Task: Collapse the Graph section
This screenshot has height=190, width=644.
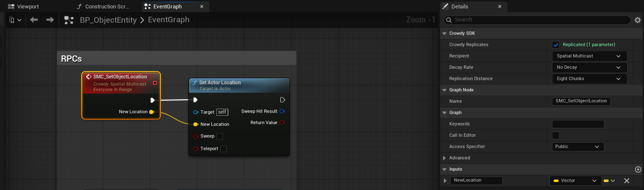Action: point(444,112)
